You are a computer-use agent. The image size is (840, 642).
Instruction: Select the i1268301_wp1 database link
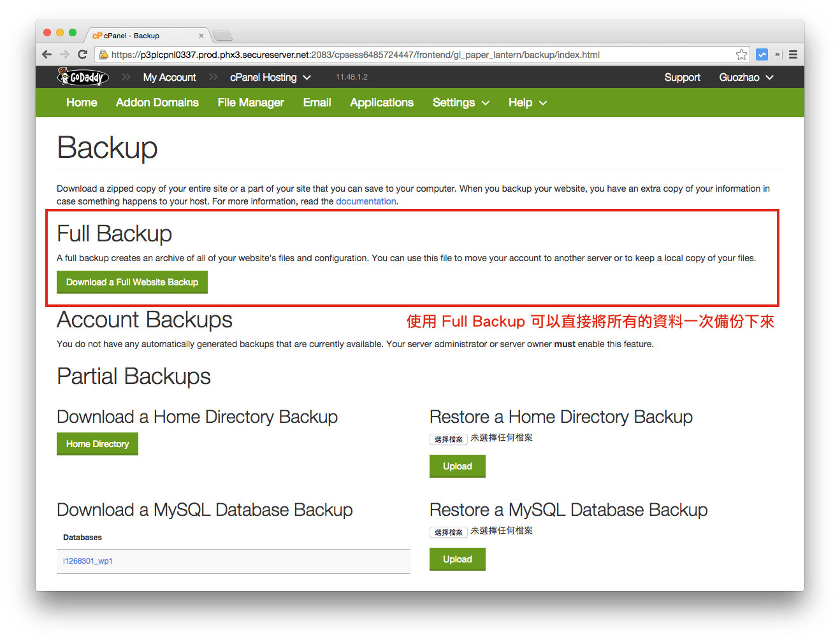click(87, 560)
